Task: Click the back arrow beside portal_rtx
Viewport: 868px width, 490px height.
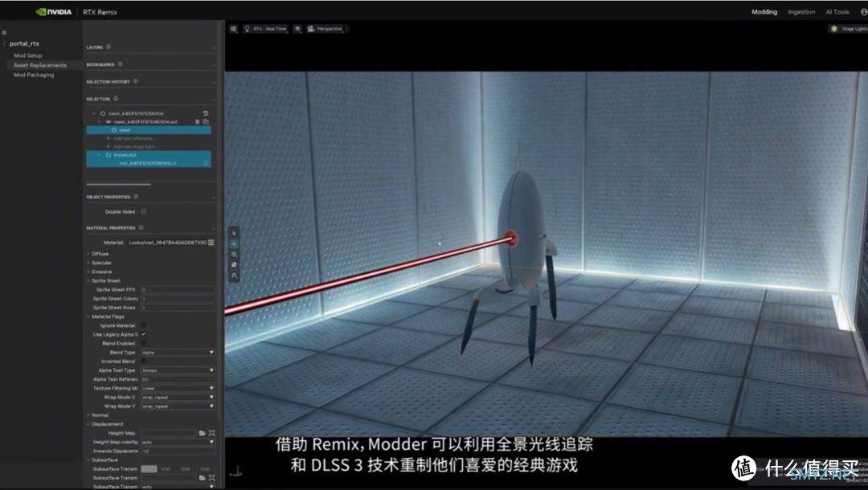Action: tap(5, 43)
